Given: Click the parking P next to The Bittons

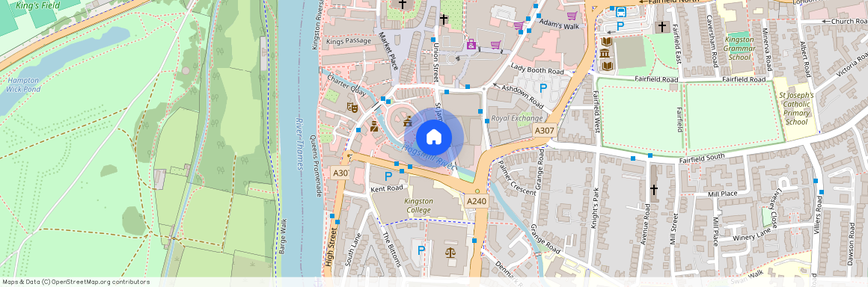Looking at the screenshot, I should [421, 250].
